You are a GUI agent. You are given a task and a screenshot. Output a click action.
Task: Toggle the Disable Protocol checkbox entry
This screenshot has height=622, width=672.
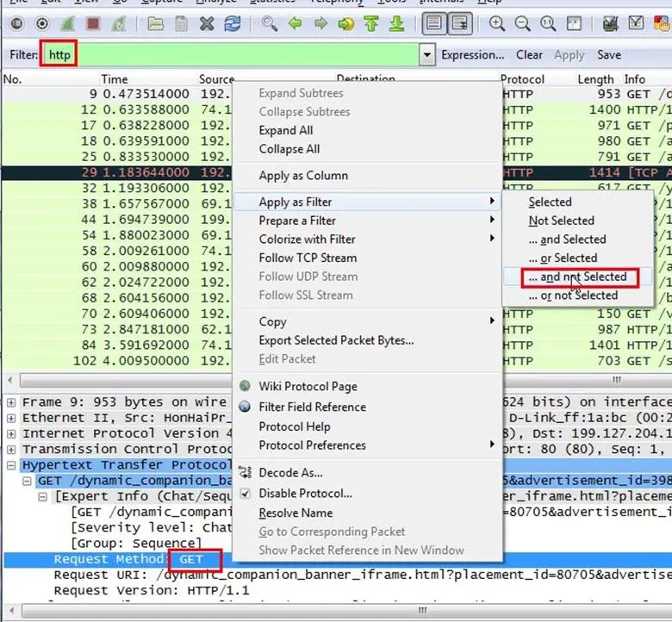tap(245, 494)
